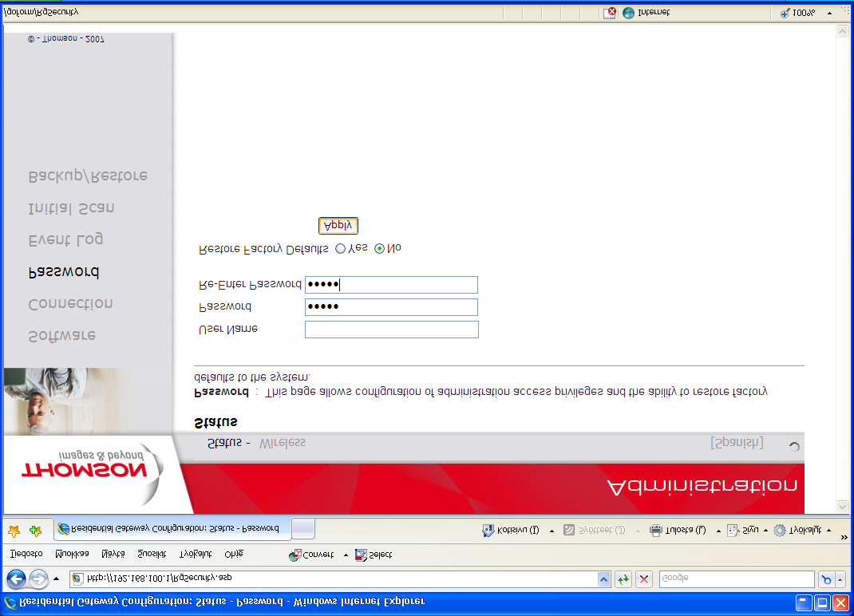The width and height of the screenshot is (854, 616).
Task: Open the Työkalut command bar dropdown arrow
Action: (x=829, y=531)
